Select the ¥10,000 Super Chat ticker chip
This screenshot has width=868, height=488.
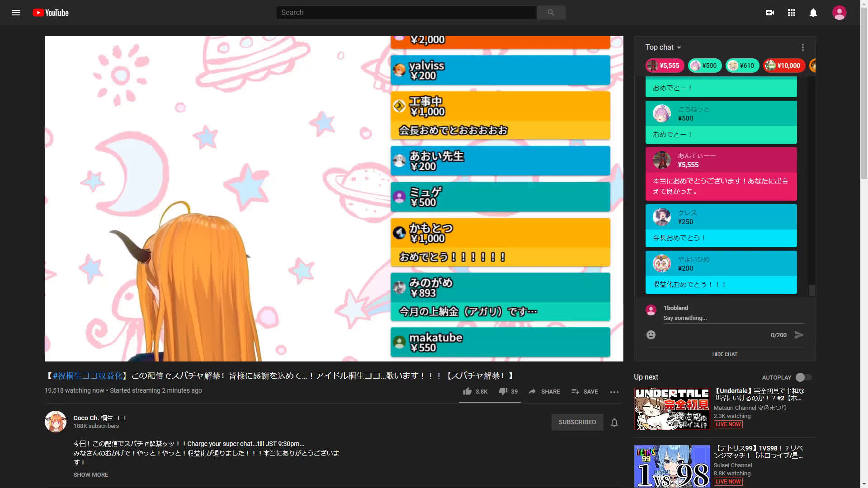[x=784, y=66]
